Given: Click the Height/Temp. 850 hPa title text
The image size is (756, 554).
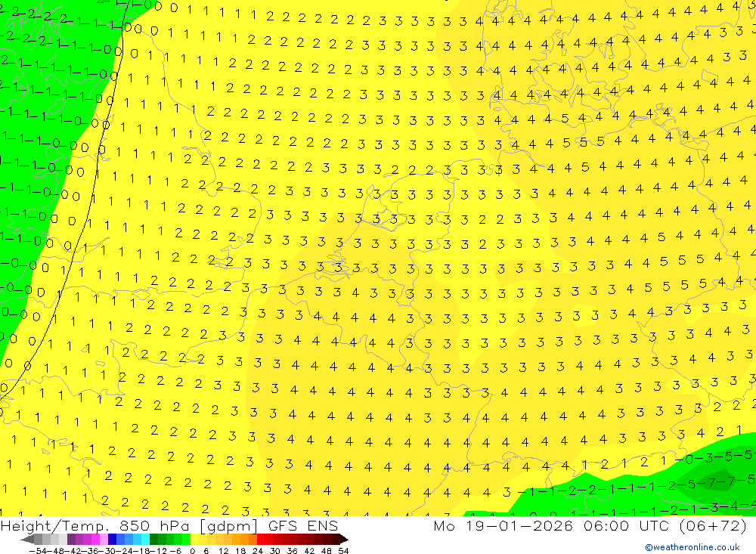Looking at the screenshot, I should (x=94, y=526).
